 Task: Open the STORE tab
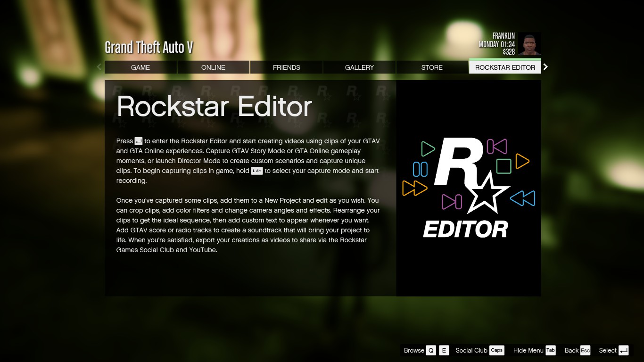432,67
